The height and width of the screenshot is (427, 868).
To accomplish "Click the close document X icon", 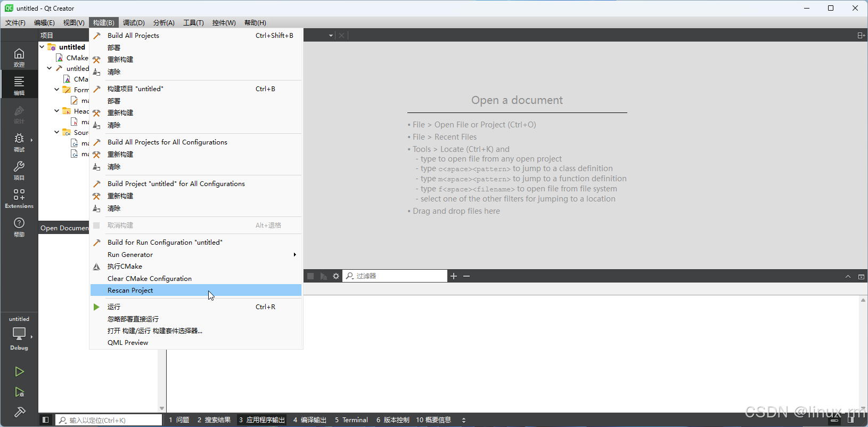I will coord(342,35).
